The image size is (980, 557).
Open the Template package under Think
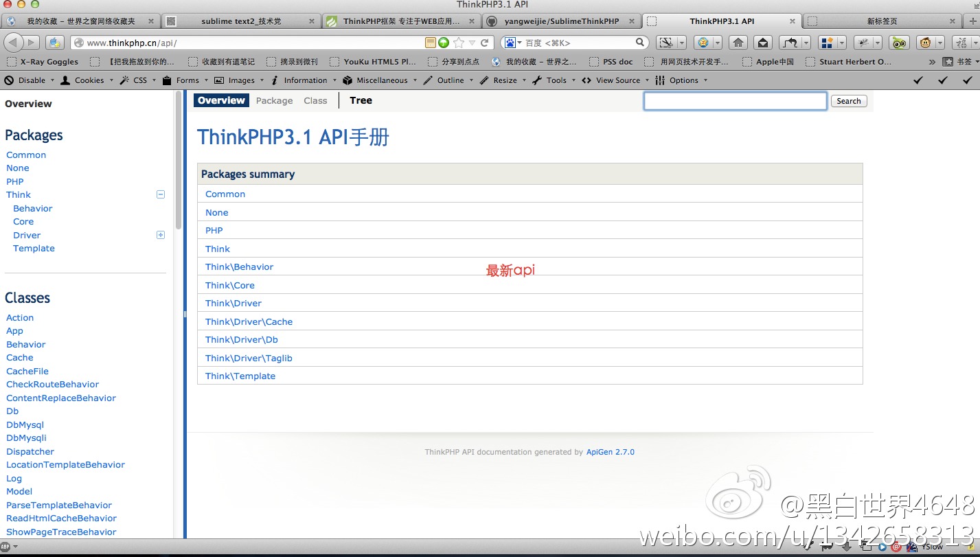pyautogui.click(x=34, y=248)
